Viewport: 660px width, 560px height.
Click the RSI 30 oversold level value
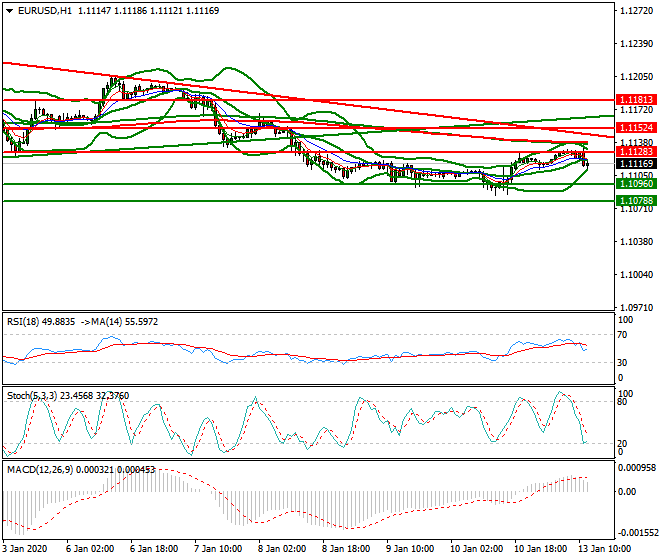pos(623,363)
